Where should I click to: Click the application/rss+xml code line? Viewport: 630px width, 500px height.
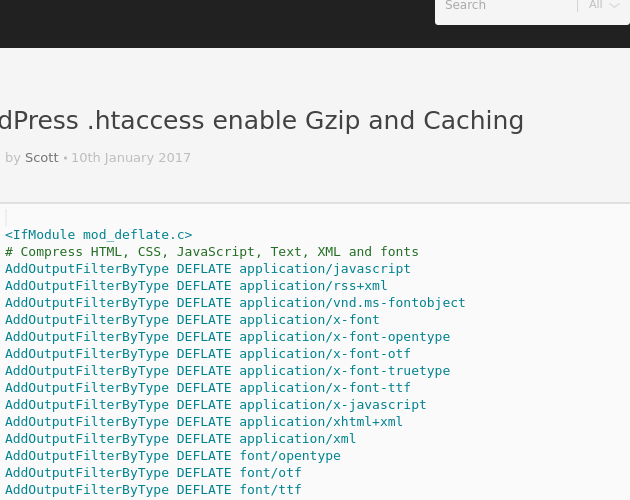196,286
